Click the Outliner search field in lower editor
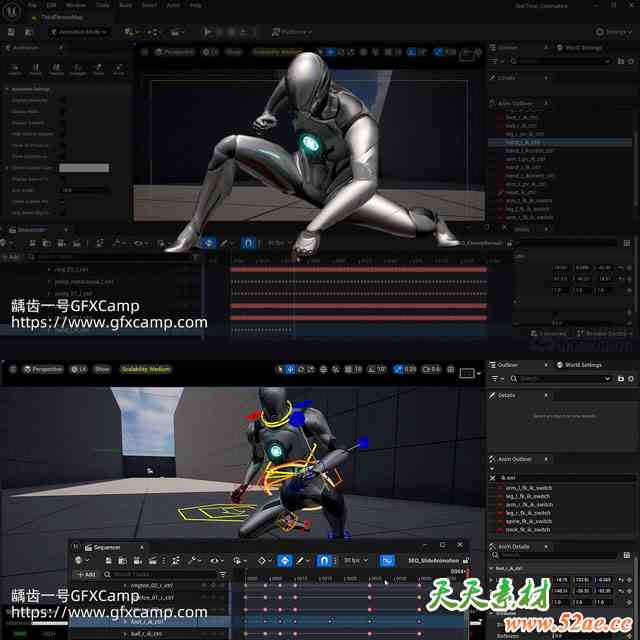Screen dimensions: 640x640 (x=561, y=379)
